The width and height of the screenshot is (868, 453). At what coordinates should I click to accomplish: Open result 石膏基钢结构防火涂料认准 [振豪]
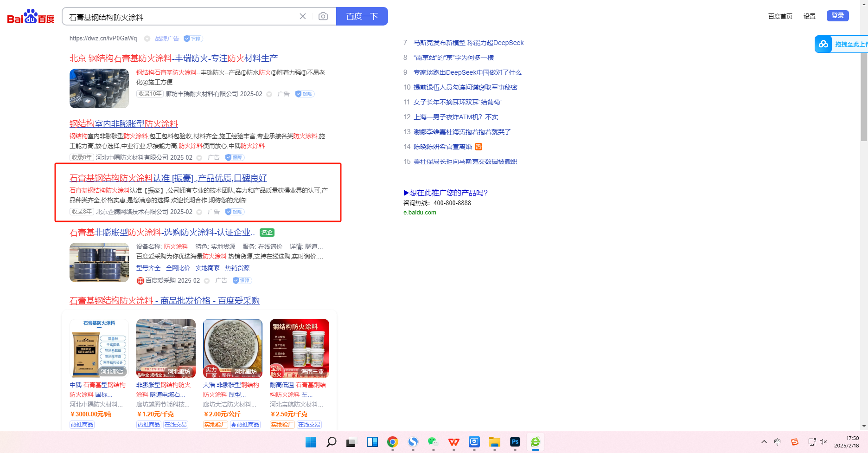(x=168, y=178)
